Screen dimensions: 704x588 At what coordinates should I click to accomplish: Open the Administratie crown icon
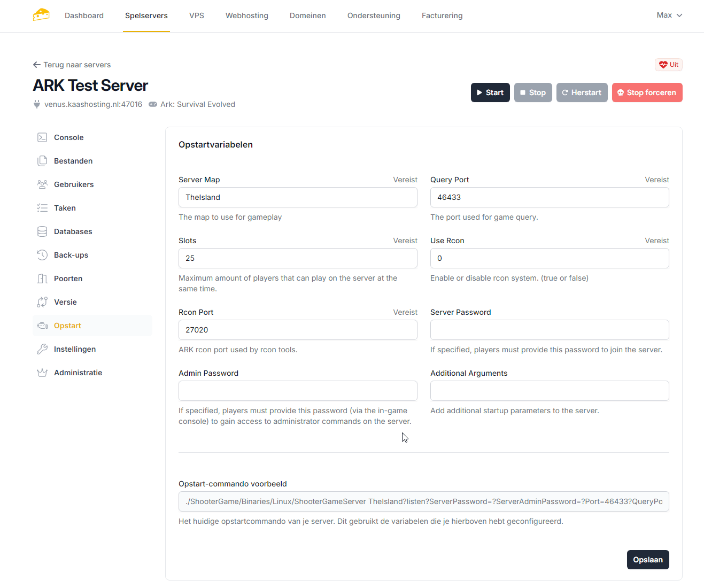tap(42, 373)
